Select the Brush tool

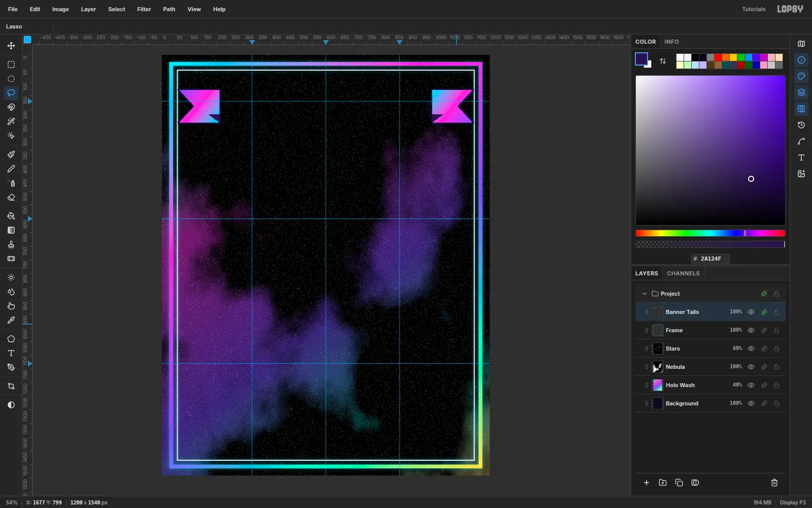click(x=11, y=154)
